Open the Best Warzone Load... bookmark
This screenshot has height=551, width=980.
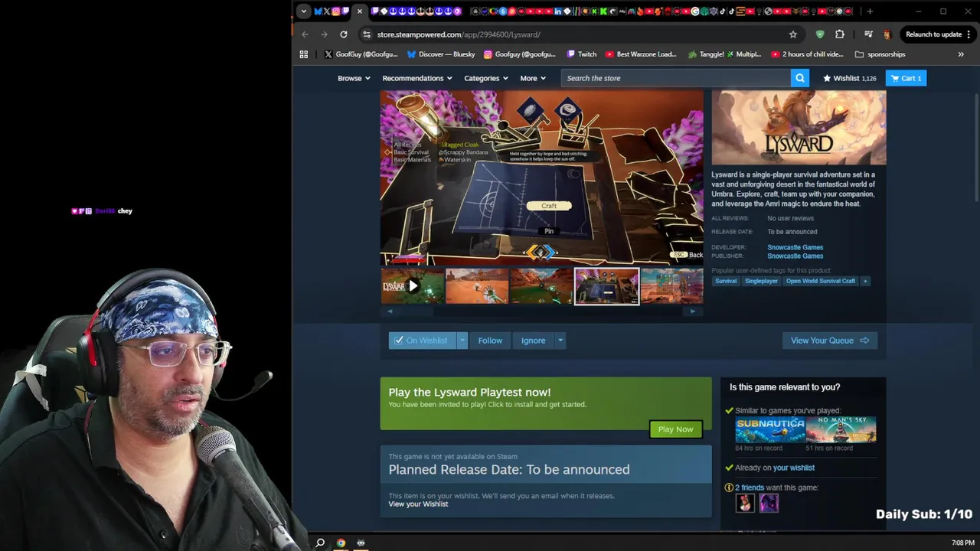641,54
